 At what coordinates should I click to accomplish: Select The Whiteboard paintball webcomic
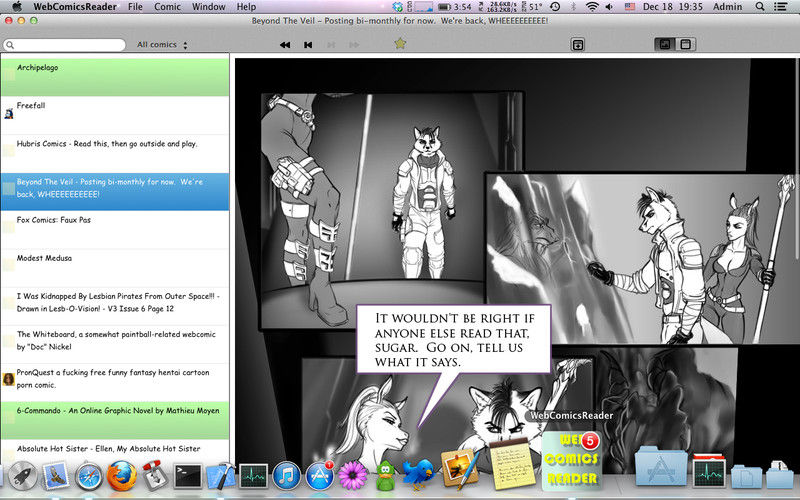[115, 344]
